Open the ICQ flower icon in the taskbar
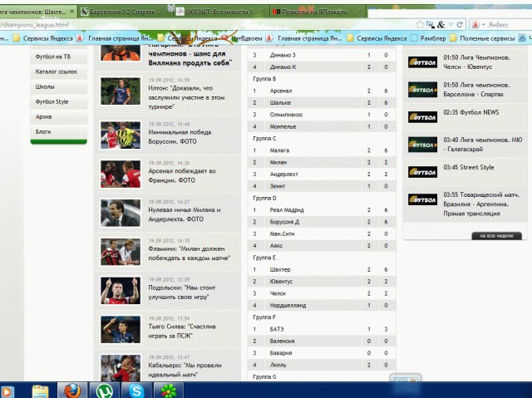Image resolution: width=532 pixels, height=398 pixels. (x=168, y=391)
